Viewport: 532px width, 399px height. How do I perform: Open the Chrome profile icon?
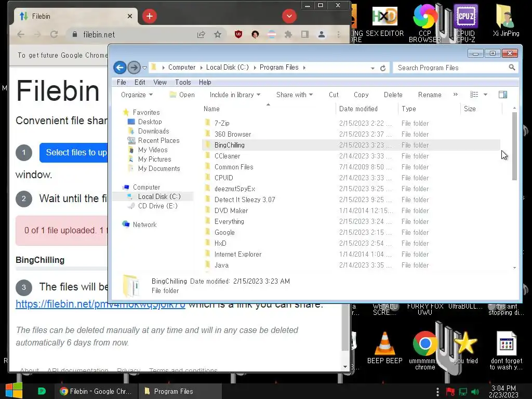pyautogui.click(x=321, y=34)
